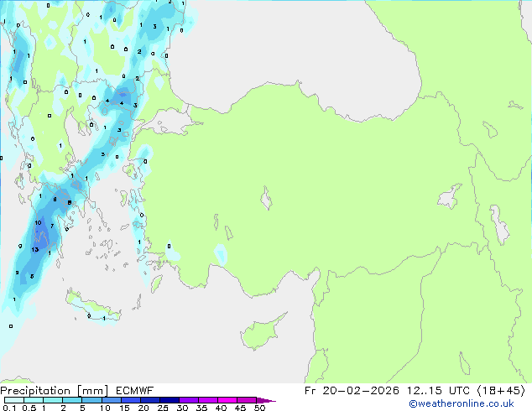Click the '45' legend scale label
The width and height of the screenshot is (532, 411).
(x=240, y=408)
